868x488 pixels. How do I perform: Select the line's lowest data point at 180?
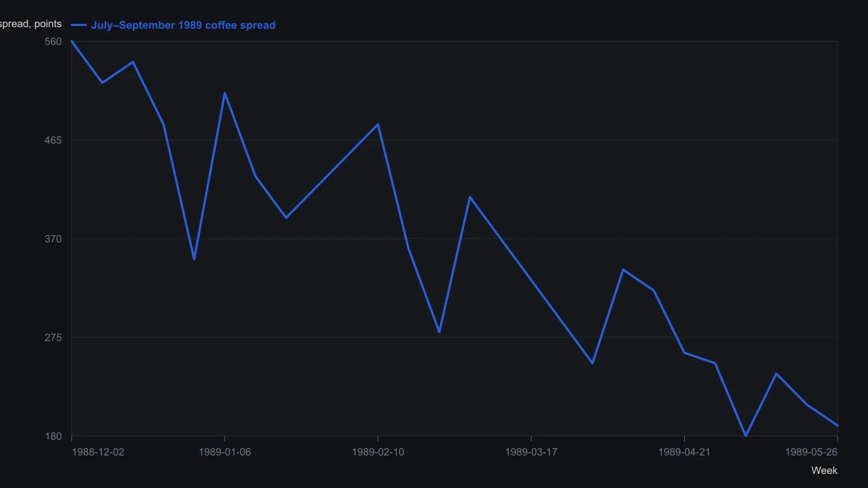click(x=746, y=436)
